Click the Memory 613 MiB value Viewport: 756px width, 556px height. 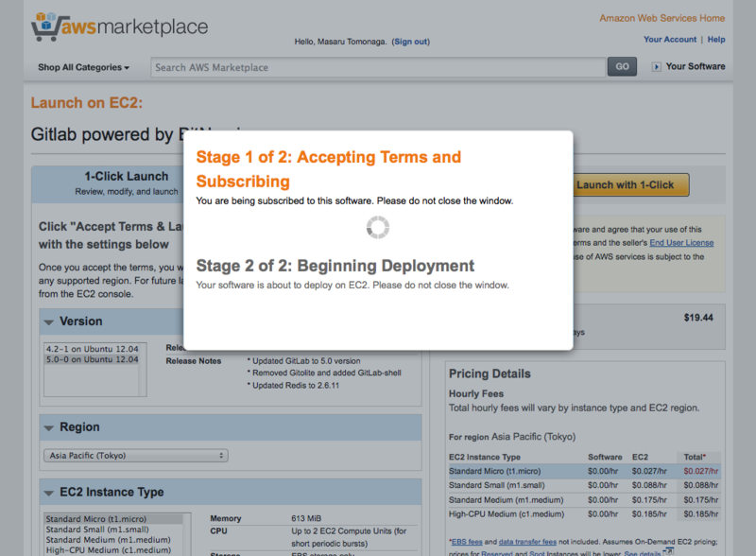point(306,518)
